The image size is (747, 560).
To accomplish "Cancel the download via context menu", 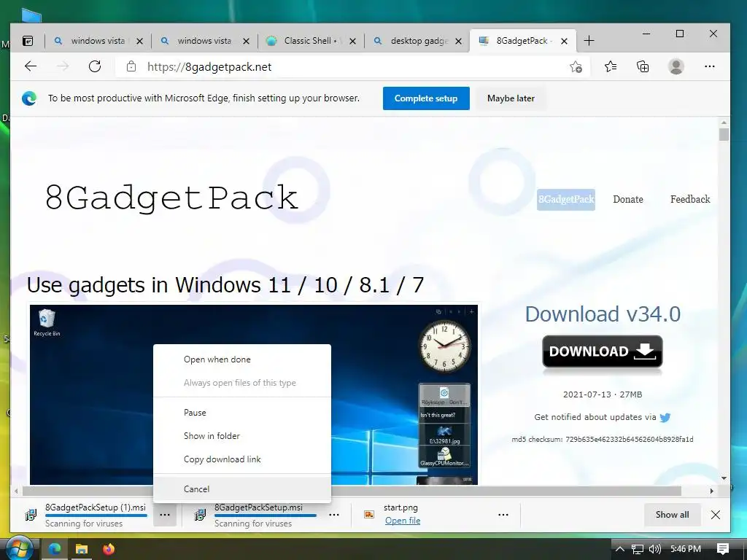I will [242, 489].
